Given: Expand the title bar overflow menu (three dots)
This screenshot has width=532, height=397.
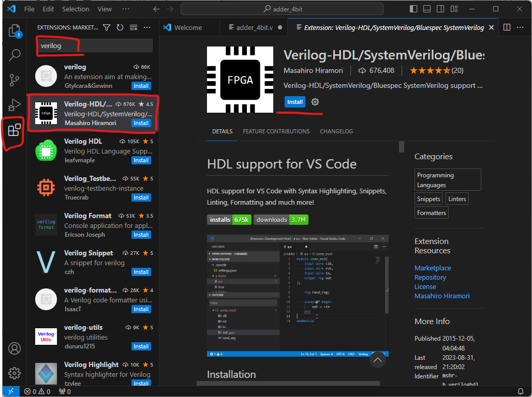Looking at the screenshot, I should point(126,9).
